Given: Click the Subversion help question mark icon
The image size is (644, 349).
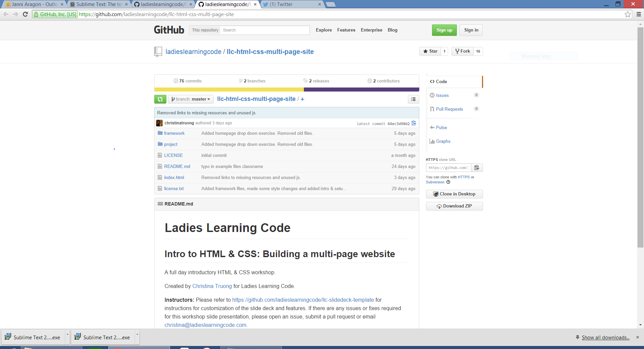Looking at the screenshot, I should coord(448,182).
